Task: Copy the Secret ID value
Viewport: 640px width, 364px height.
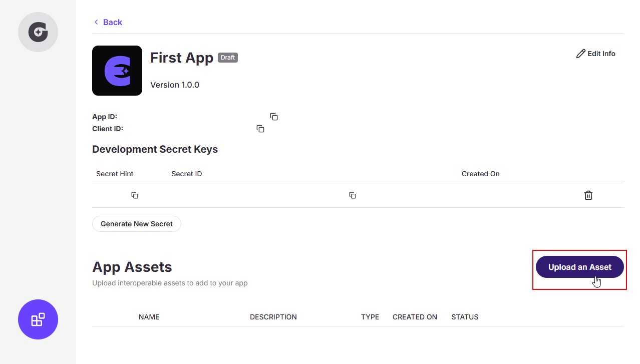Action: [x=352, y=195]
